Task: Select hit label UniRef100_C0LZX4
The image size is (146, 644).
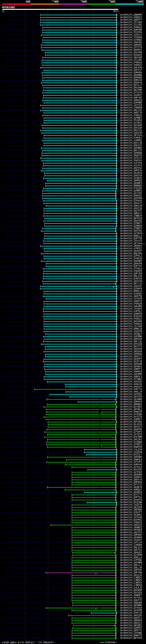Action: 131,450
